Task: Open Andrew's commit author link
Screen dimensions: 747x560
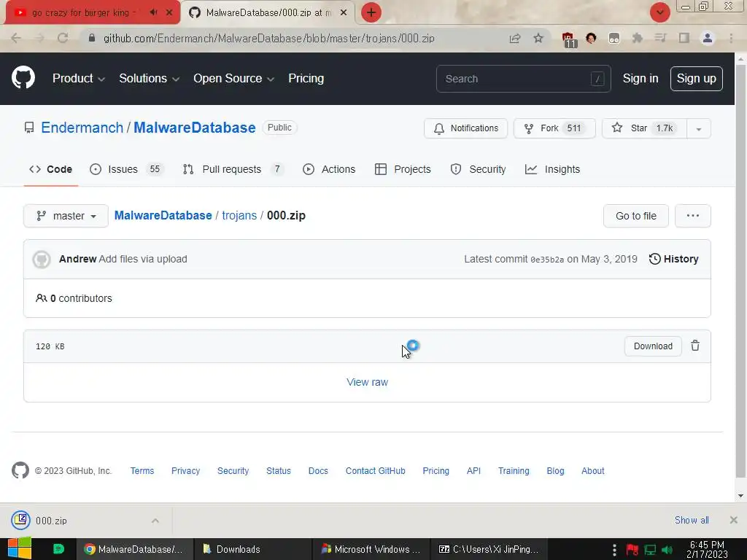Action: [x=77, y=259]
